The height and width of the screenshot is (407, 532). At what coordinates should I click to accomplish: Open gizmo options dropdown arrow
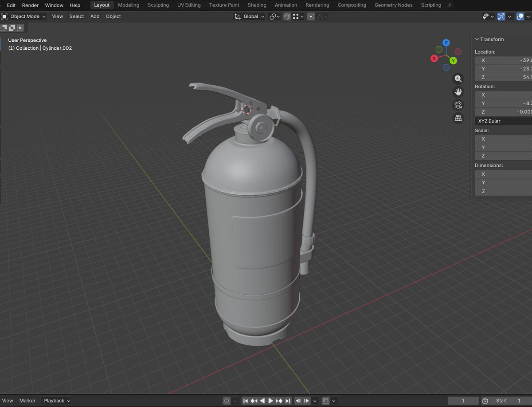[509, 16]
